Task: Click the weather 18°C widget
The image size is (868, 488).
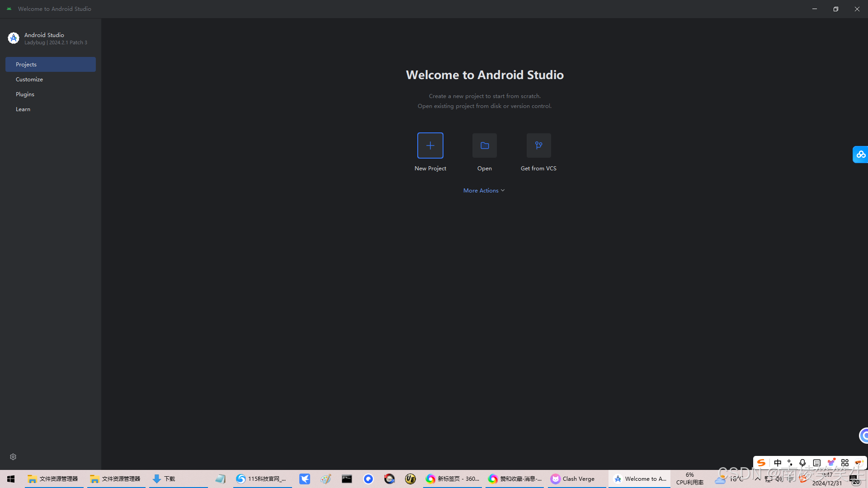Action: pos(729,479)
